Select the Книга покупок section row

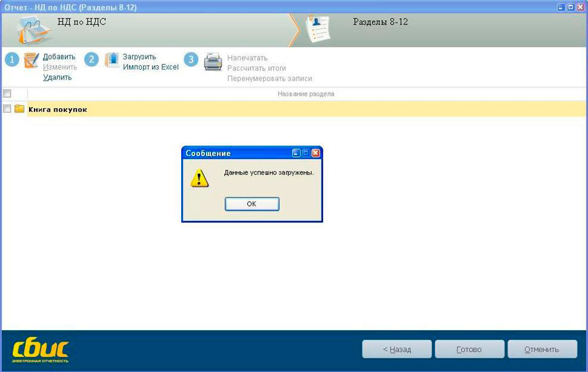(x=306, y=109)
